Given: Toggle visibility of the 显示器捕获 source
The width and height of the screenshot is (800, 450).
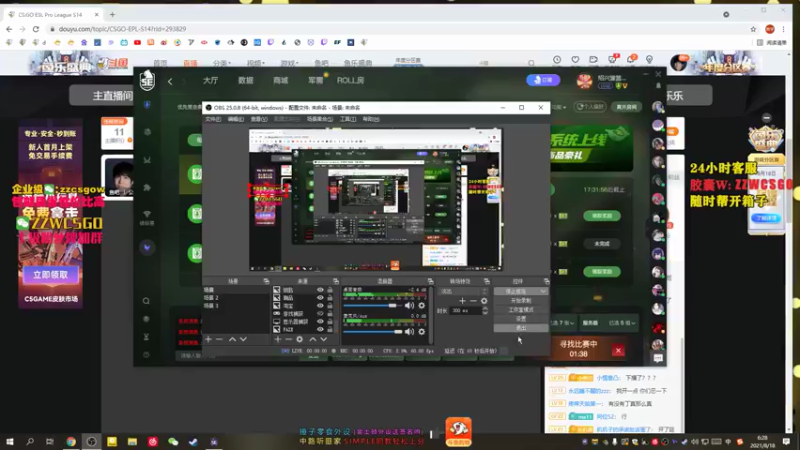Looking at the screenshot, I should (x=320, y=322).
